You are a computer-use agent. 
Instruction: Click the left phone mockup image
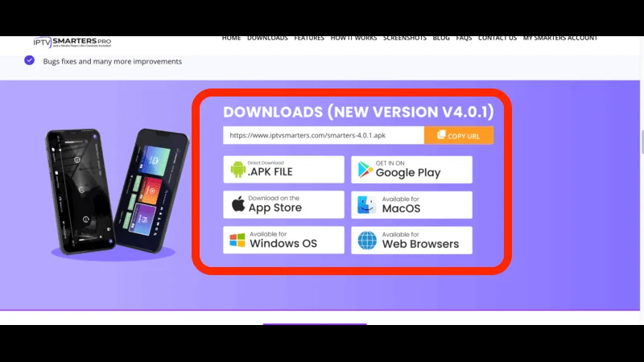coord(80,191)
